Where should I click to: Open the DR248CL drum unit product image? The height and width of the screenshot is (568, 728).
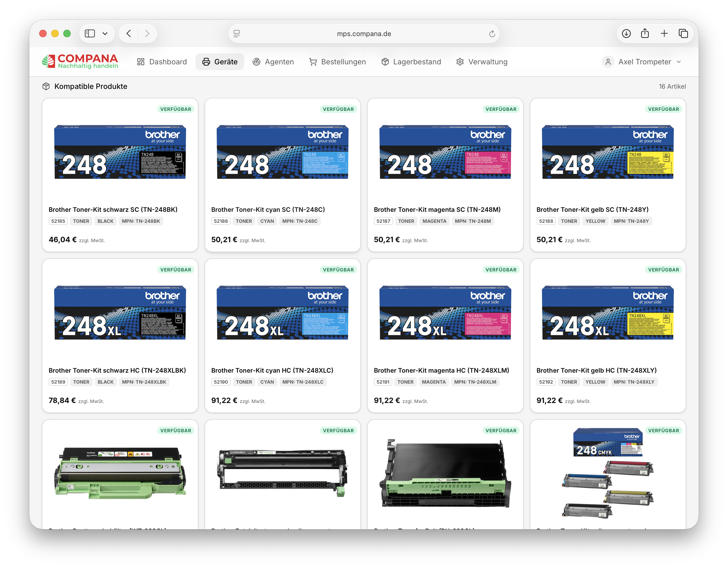tap(282, 473)
